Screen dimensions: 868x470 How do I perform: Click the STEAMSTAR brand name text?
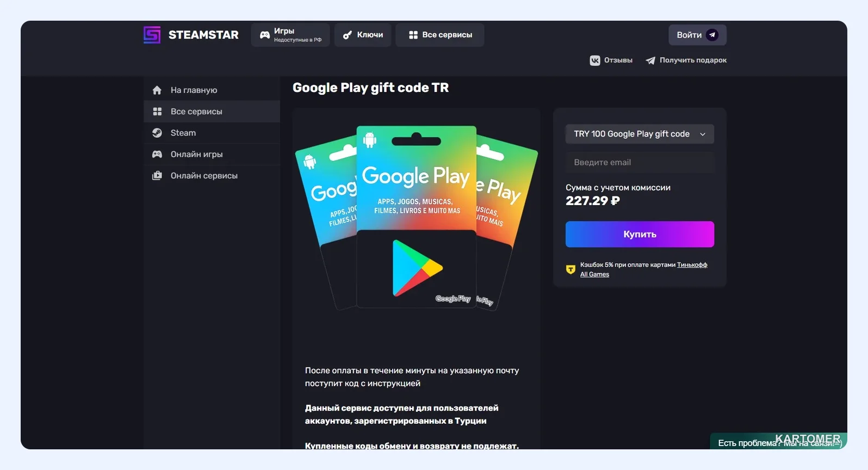point(203,35)
